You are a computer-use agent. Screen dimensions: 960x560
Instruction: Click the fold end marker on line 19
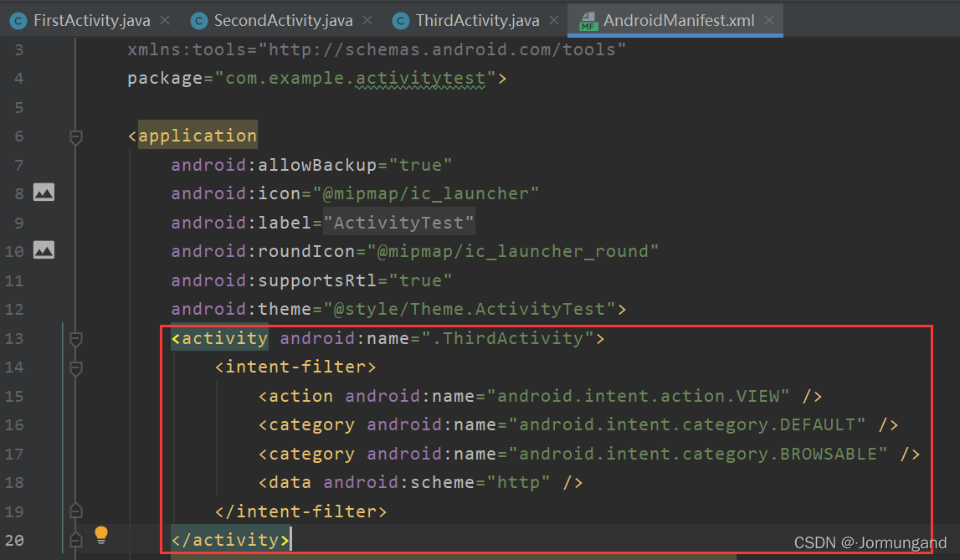pyautogui.click(x=76, y=511)
